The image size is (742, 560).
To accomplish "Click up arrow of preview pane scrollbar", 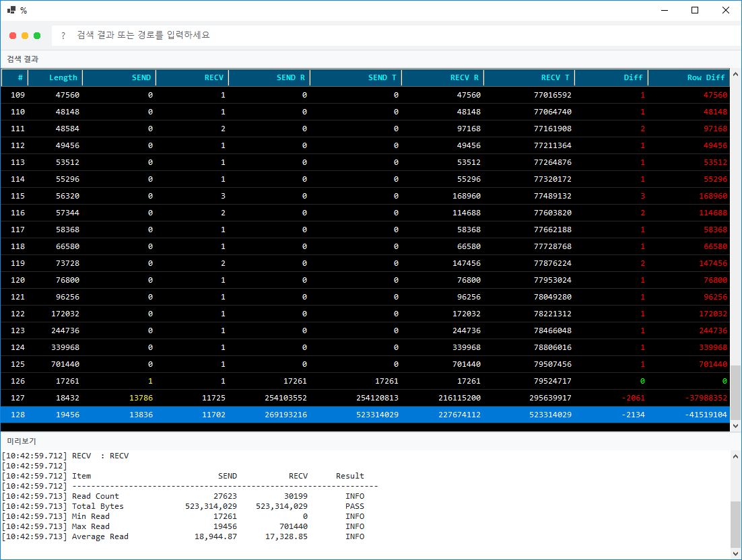I will [x=735, y=456].
